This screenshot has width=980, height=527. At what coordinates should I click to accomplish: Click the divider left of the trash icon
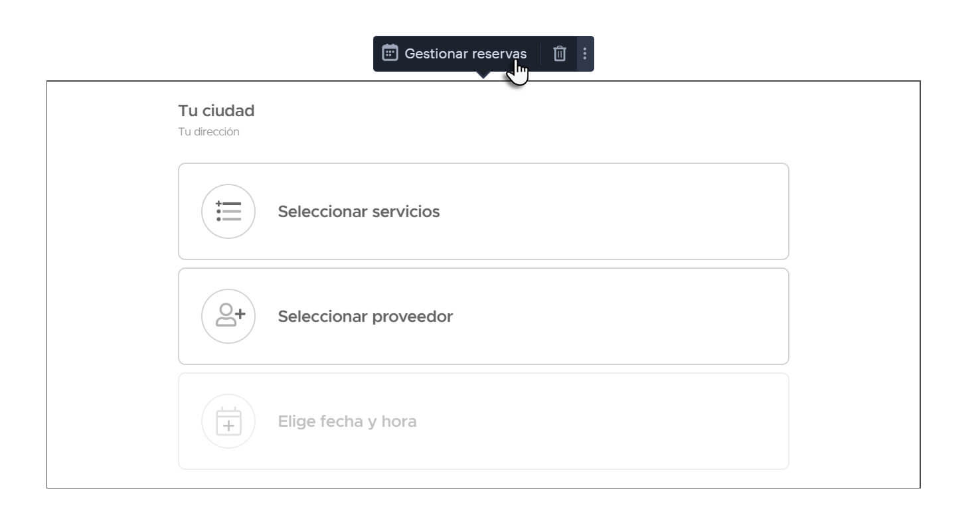coord(540,53)
